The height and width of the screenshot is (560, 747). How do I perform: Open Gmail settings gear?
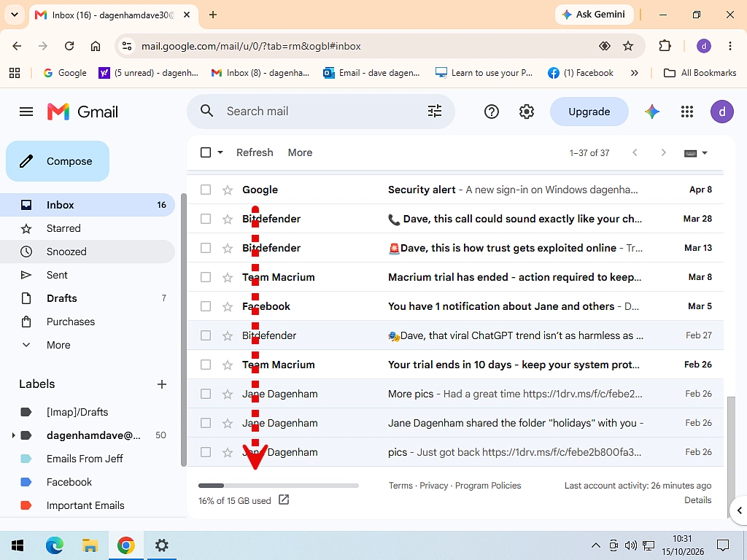[527, 112]
